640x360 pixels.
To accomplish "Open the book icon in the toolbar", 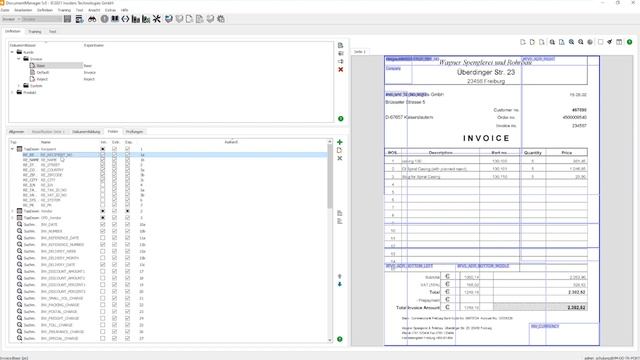I will pos(115,19).
